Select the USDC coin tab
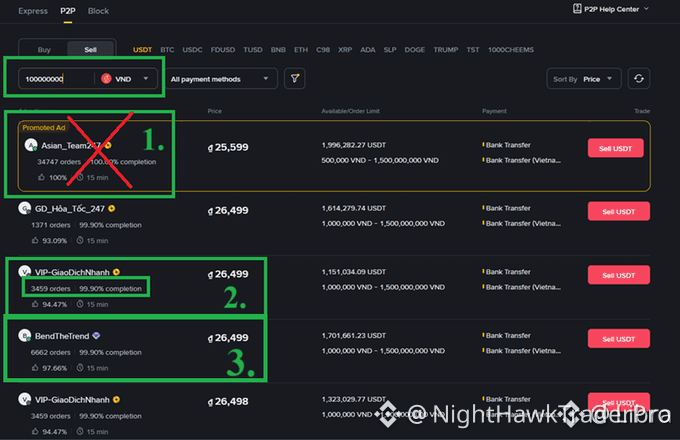The height and width of the screenshot is (440, 680). click(192, 49)
